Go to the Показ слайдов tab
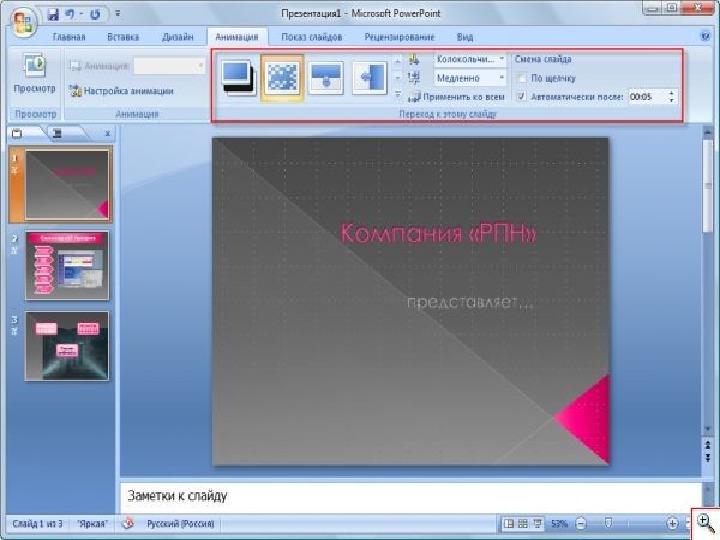720x540 pixels. coord(311,37)
